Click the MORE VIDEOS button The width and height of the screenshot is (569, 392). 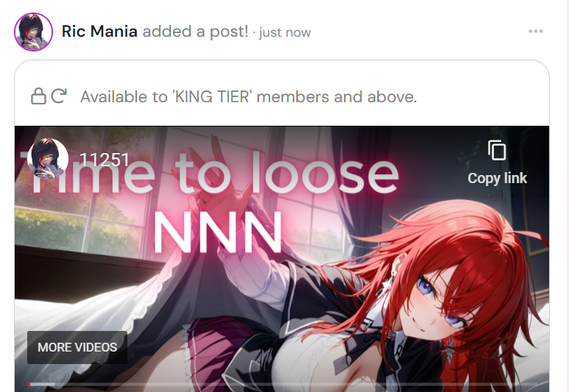click(77, 347)
